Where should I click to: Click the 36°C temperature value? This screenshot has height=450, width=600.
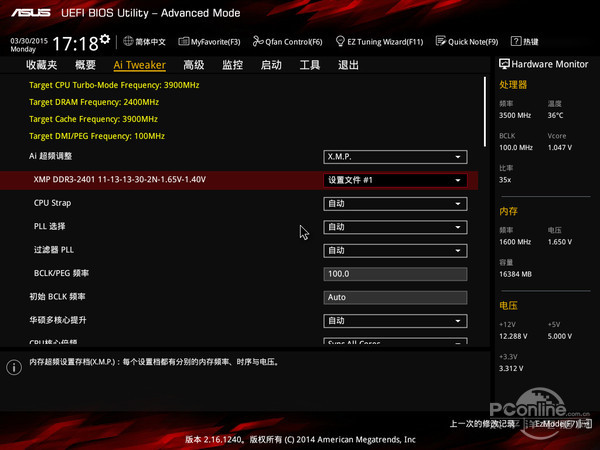(555, 115)
